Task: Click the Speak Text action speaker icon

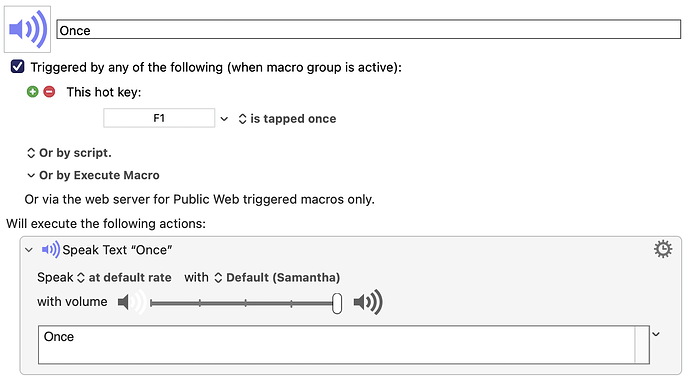Action: tap(51, 250)
